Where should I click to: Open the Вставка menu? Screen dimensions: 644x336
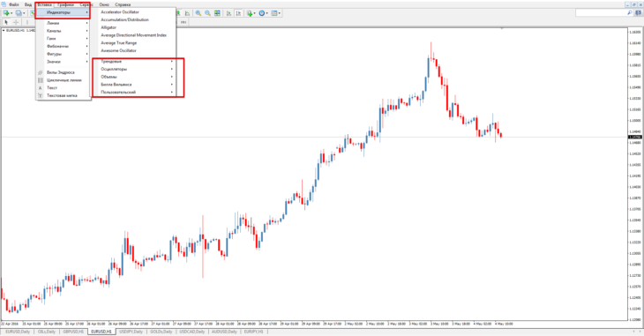(x=44, y=4)
